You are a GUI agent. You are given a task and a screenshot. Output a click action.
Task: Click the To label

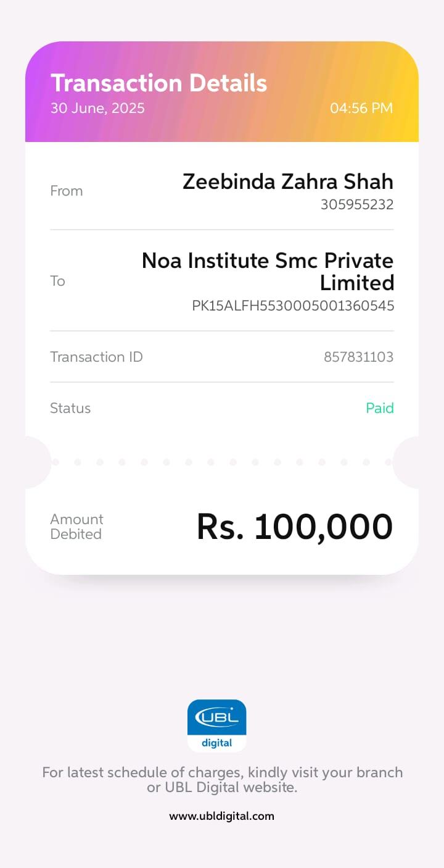pos(57,281)
